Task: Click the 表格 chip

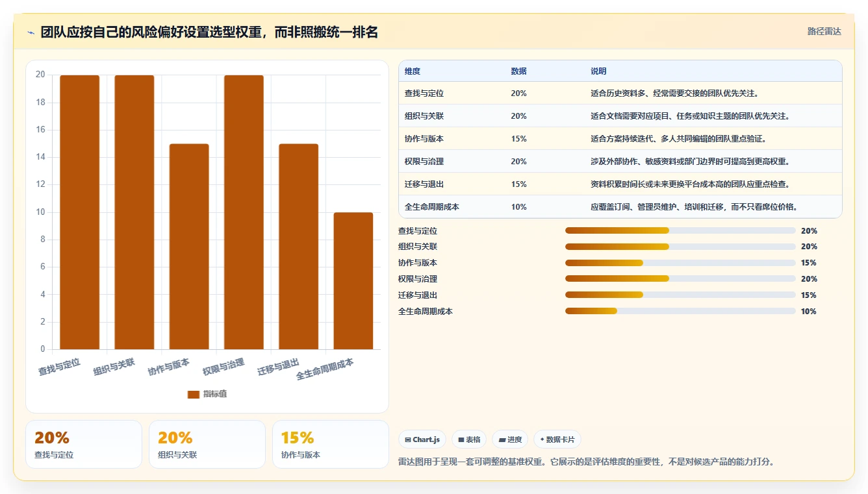Action: 469,439
